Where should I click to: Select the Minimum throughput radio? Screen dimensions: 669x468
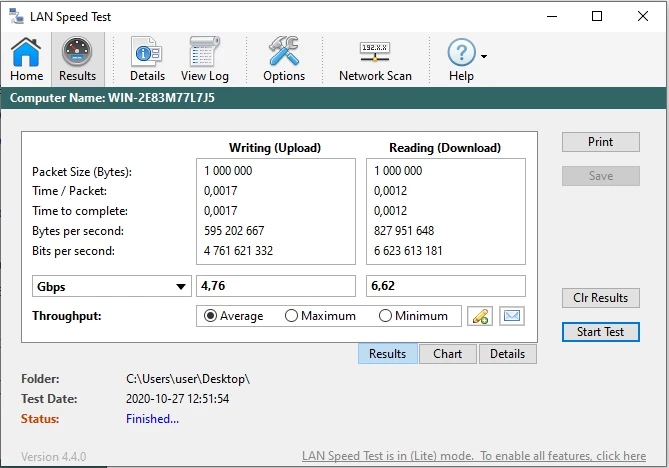[385, 316]
